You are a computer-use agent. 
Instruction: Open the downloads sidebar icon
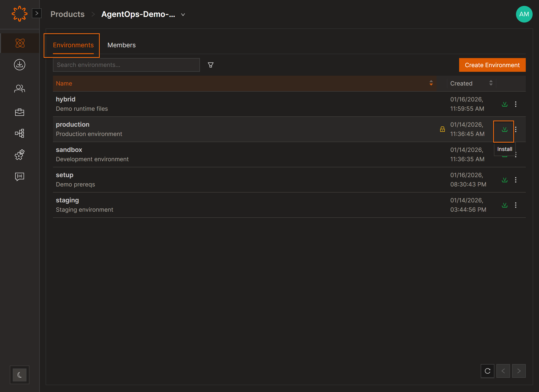(20, 65)
